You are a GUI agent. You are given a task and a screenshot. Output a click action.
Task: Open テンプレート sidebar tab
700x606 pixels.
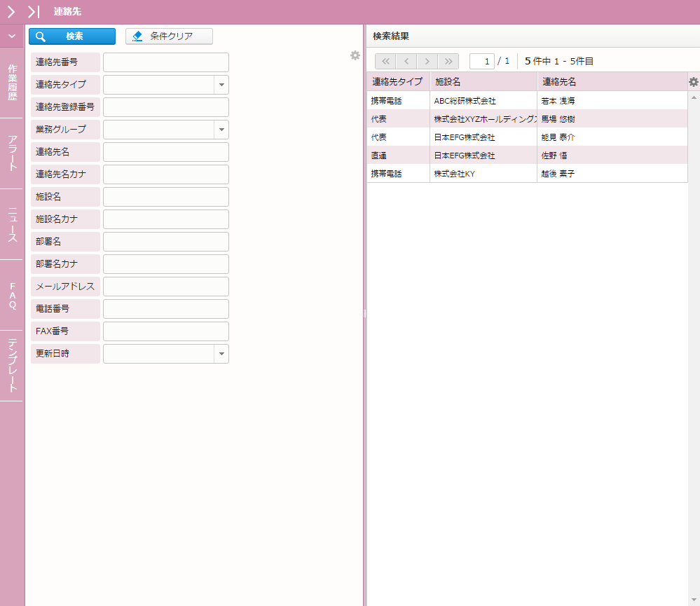point(12,365)
